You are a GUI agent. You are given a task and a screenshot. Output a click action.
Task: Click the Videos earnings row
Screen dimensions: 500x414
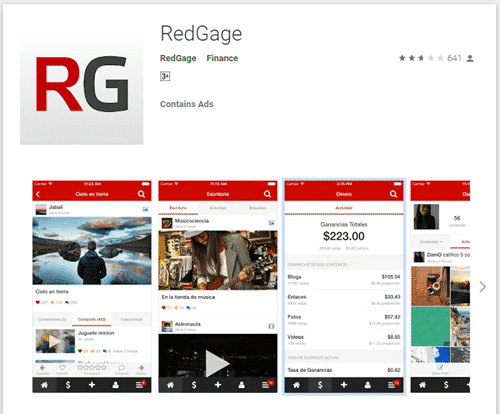(344, 340)
